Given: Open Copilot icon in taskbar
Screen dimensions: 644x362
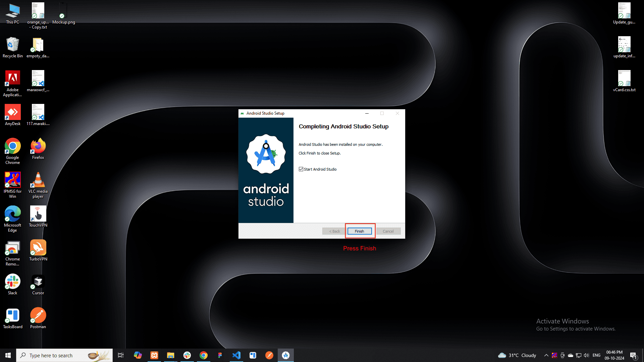Looking at the screenshot, I should tap(138, 355).
